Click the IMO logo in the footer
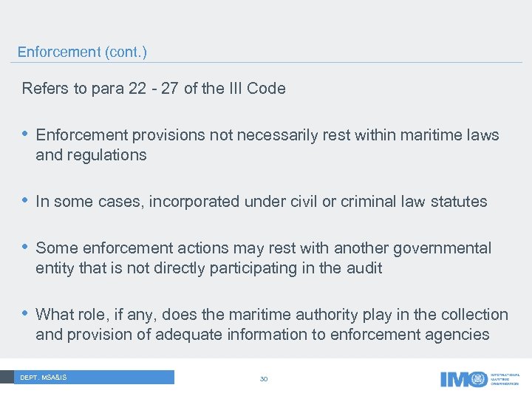 click(x=458, y=378)
